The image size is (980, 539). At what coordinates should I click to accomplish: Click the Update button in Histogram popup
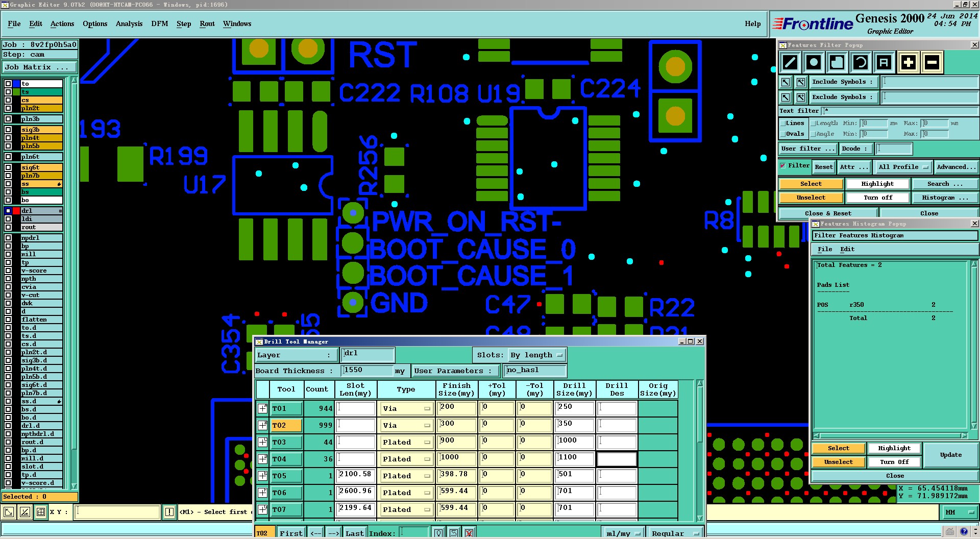pyautogui.click(x=951, y=455)
